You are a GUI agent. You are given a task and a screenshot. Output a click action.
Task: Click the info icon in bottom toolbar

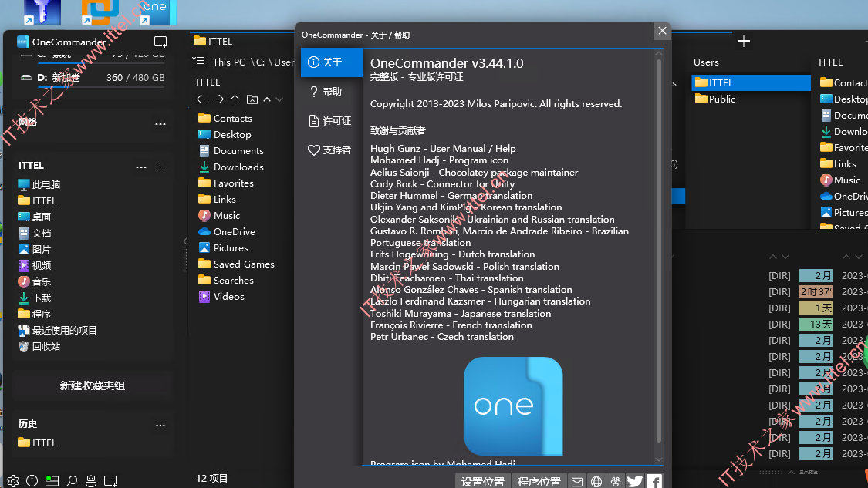coord(32,481)
